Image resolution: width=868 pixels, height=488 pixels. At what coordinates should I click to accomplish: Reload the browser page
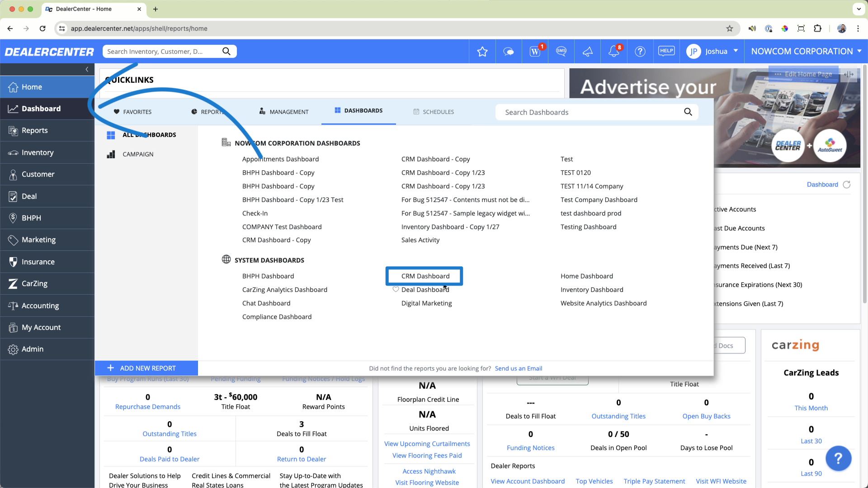click(42, 28)
